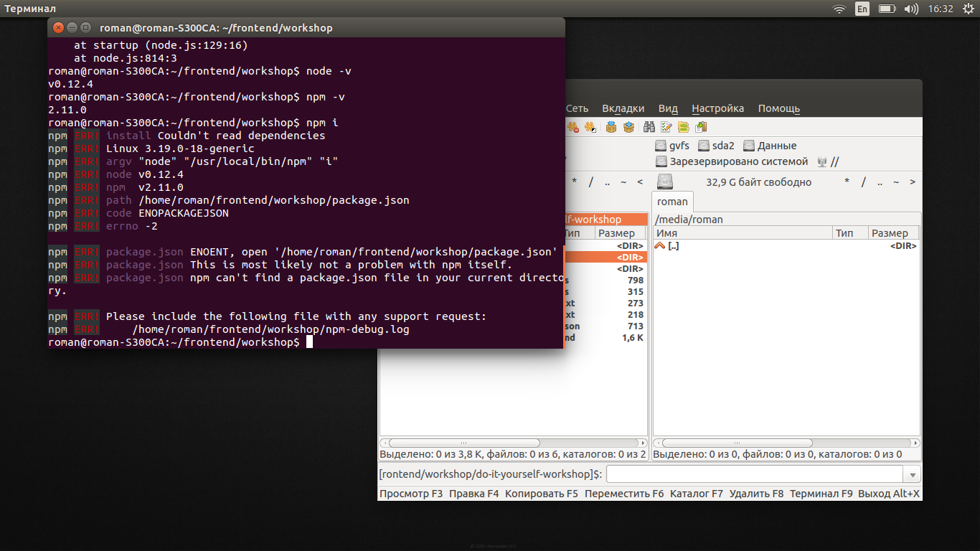Image resolution: width=980 pixels, height=551 pixels.
Task: Click Переместить F6 button
Action: coord(624,494)
